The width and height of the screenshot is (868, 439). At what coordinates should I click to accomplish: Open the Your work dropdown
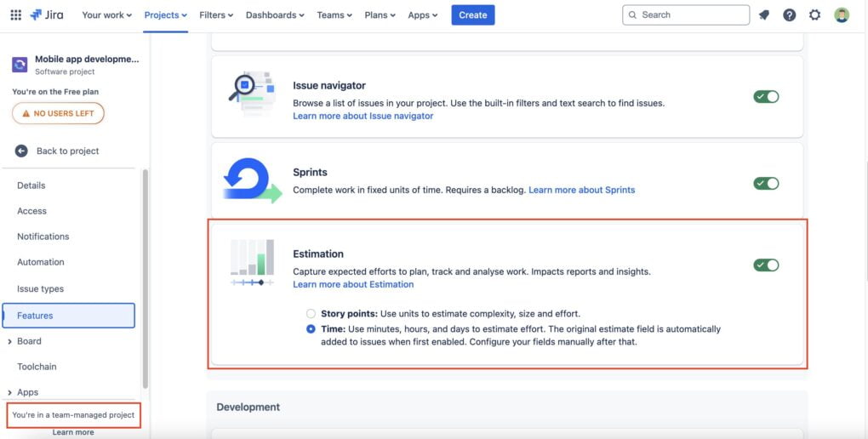tap(107, 15)
